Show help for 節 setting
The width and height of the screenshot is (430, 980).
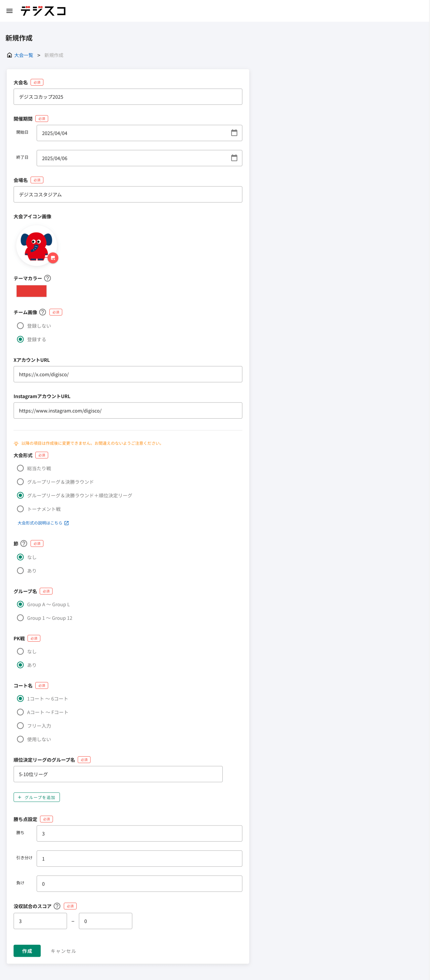click(24, 543)
